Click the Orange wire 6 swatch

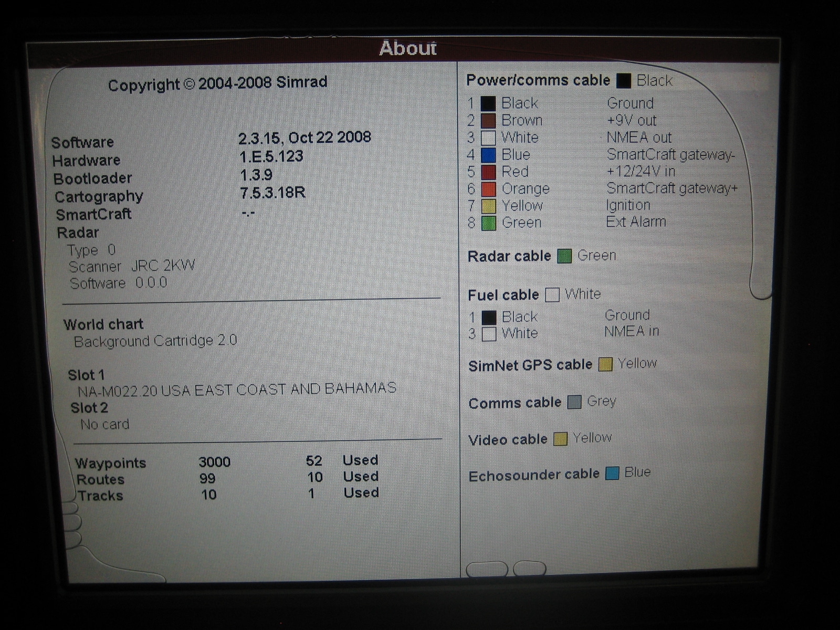pyautogui.click(x=488, y=189)
